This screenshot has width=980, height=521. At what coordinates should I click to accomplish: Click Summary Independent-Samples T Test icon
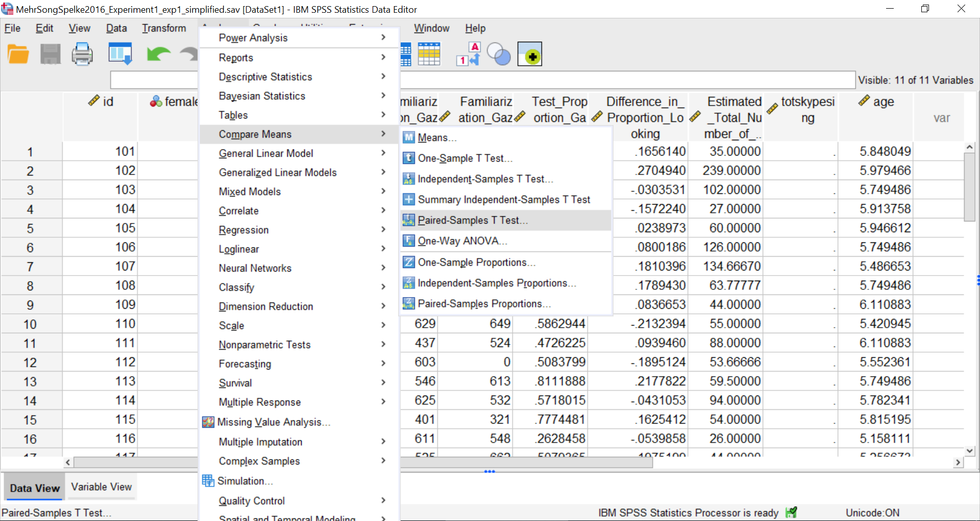coord(409,200)
